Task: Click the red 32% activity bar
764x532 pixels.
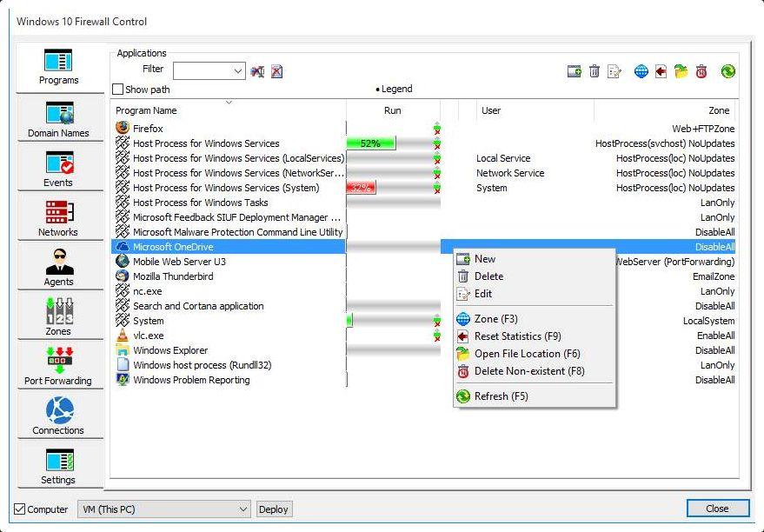Action: click(x=361, y=188)
